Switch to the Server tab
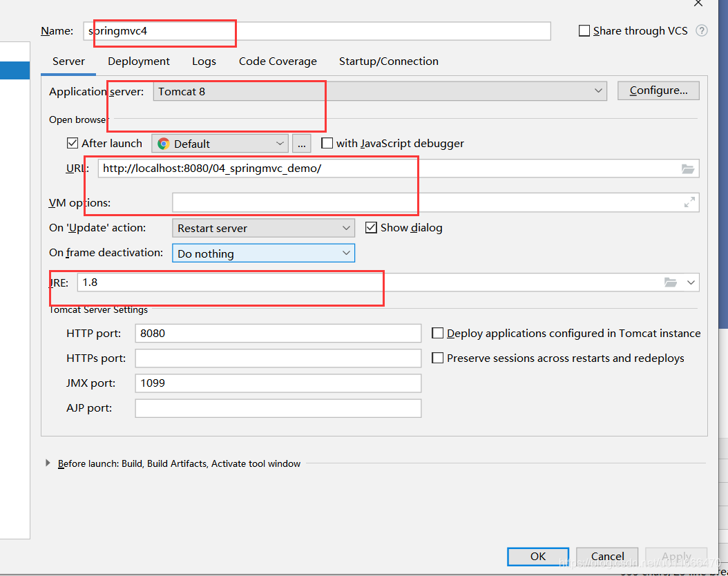The height and width of the screenshot is (576, 728). [x=68, y=61]
